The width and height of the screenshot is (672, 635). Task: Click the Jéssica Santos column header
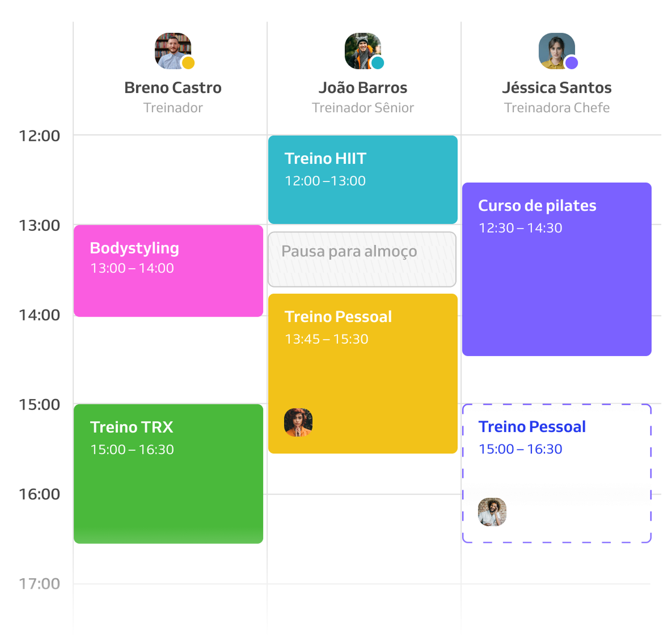[556, 87]
